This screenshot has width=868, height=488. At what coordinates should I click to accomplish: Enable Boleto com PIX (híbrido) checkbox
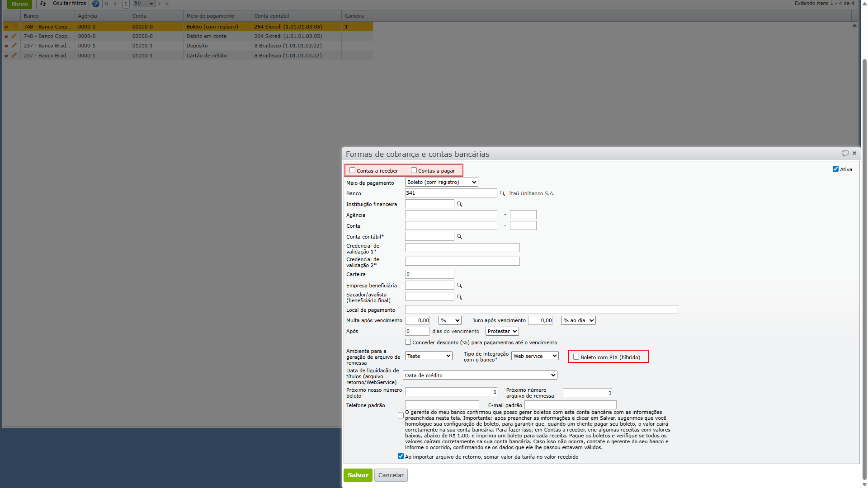click(576, 357)
